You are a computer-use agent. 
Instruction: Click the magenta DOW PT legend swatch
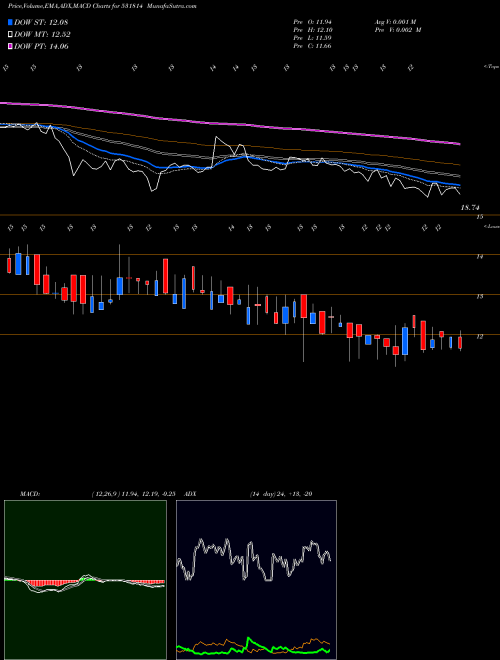pos(10,46)
